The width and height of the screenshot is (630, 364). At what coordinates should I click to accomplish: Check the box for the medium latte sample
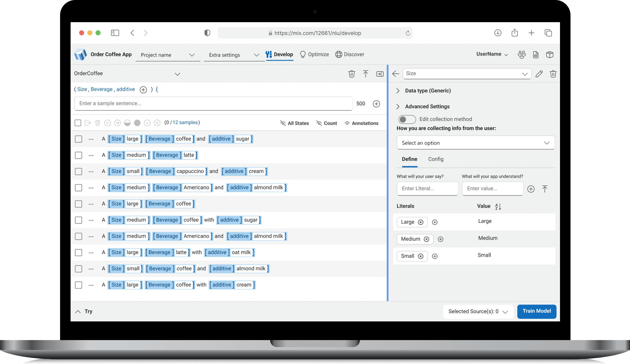(78, 155)
